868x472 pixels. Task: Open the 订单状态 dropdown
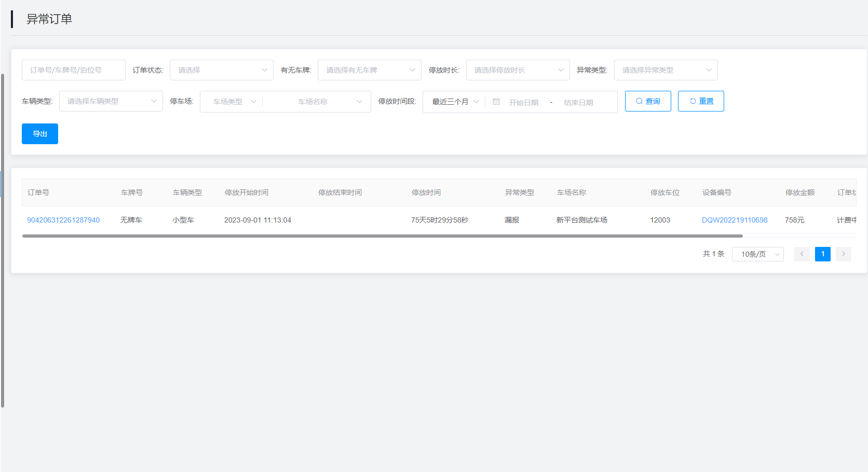(221, 70)
